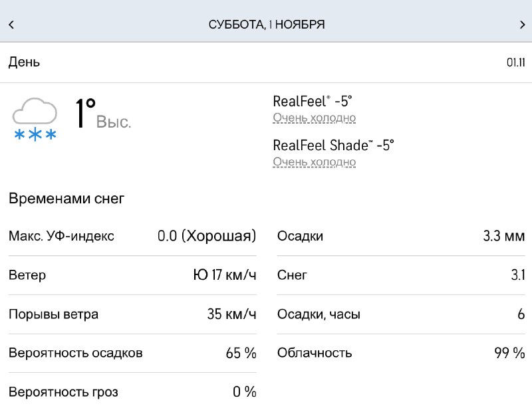Viewport: 532px width, 418px height.
Task: Open 'Очень холодно' link under RealFeel
Action: pos(314,118)
